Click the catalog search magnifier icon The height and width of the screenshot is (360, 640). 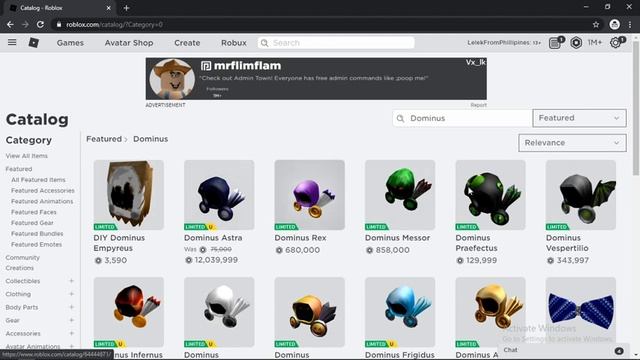[400, 118]
